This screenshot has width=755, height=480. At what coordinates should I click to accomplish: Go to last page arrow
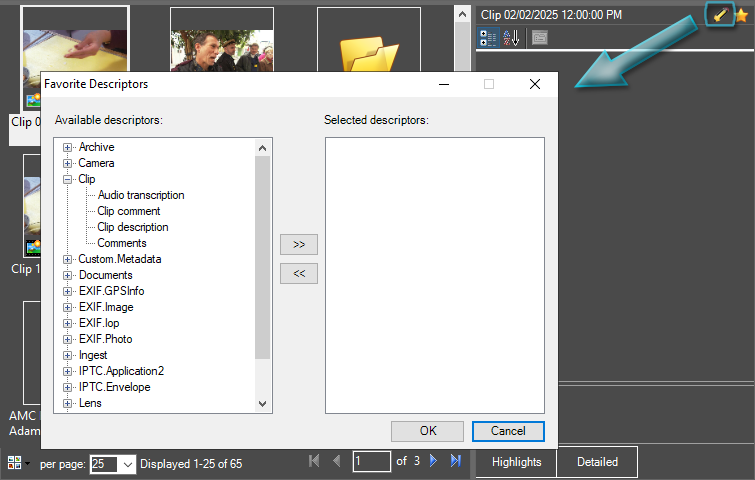coord(456,461)
